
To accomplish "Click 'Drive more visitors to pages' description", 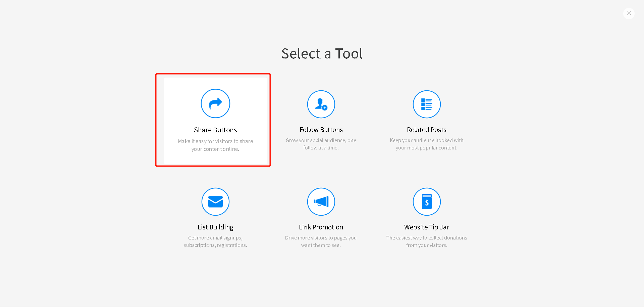I will [321, 242].
